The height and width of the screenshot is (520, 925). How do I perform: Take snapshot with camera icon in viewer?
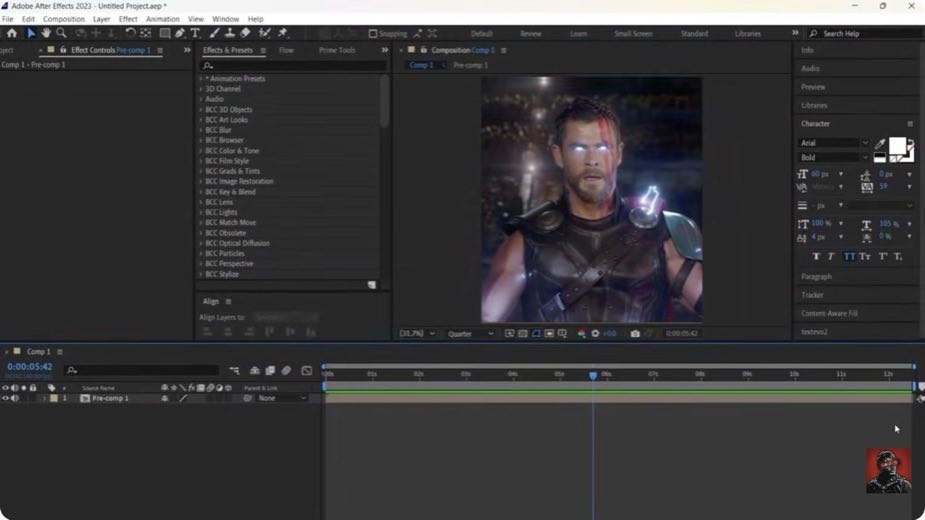pos(635,333)
